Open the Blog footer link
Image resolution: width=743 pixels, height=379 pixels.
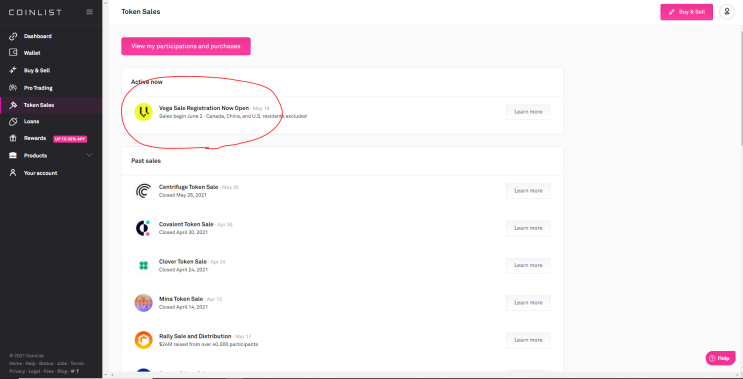tap(62, 371)
